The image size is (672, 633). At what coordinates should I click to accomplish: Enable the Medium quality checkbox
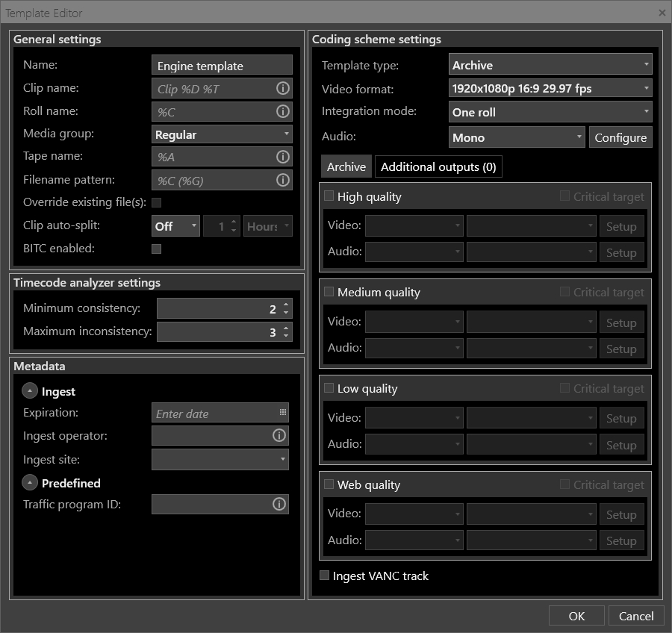pyautogui.click(x=329, y=291)
